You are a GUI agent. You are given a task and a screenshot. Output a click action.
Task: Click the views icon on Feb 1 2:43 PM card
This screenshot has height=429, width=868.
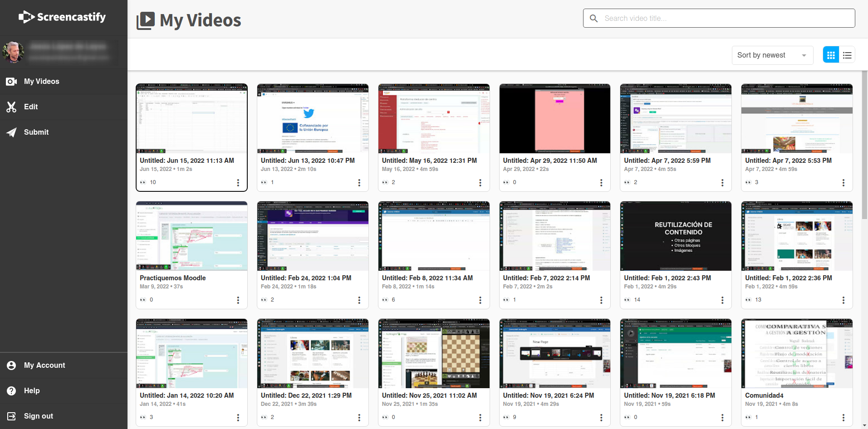pyautogui.click(x=627, y=300)
